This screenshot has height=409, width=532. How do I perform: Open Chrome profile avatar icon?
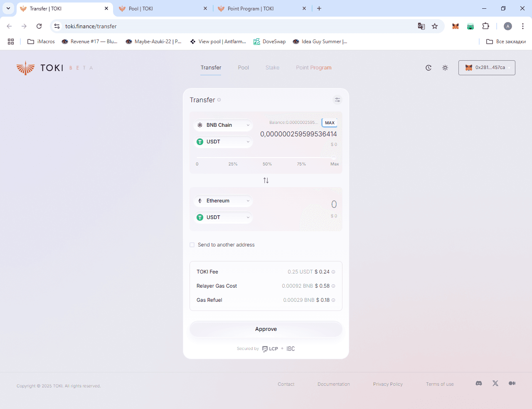click(x=508, y=26)
